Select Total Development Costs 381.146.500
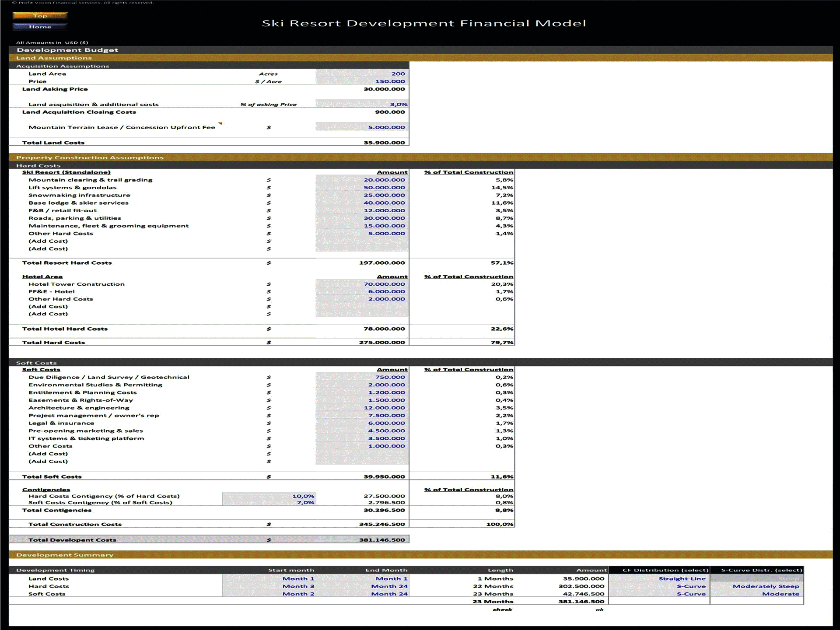 pyautogui.click(x=382, y=540)
